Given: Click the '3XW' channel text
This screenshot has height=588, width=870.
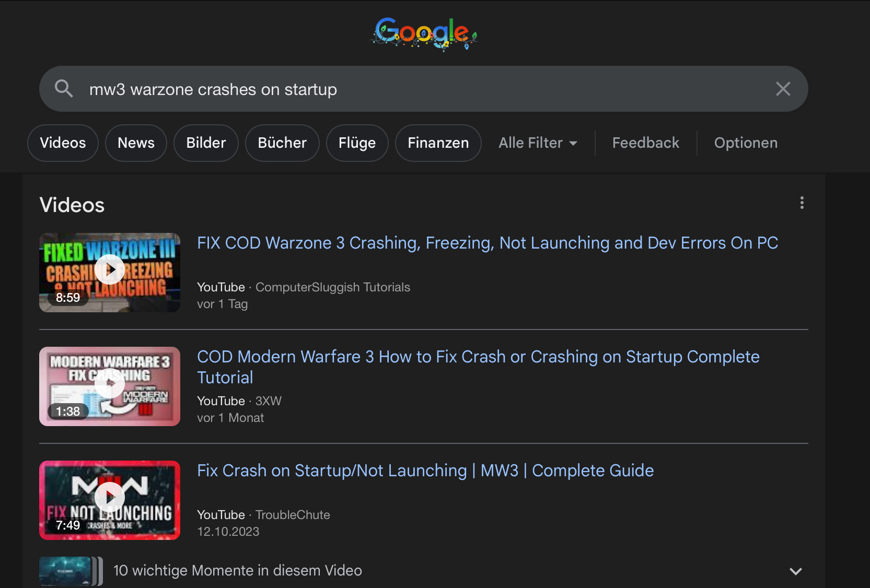Looking at the screenshot, I should point(269,401).
